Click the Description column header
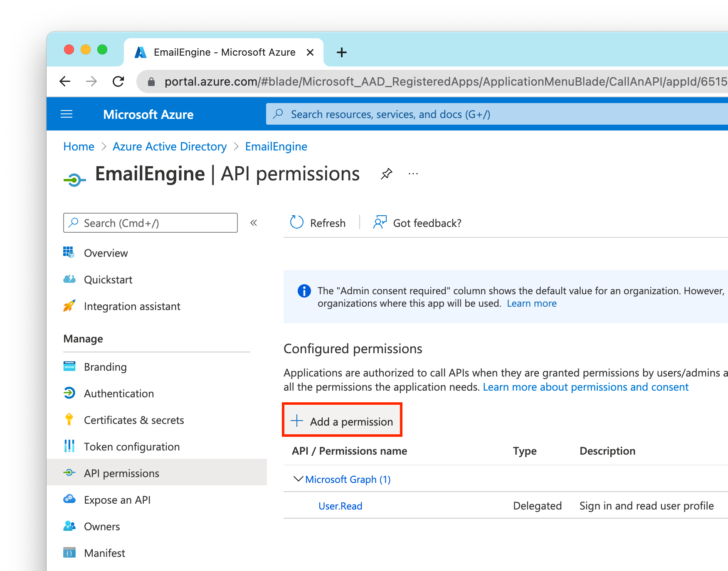Screen dimensions: 728x571 point(607,451)
